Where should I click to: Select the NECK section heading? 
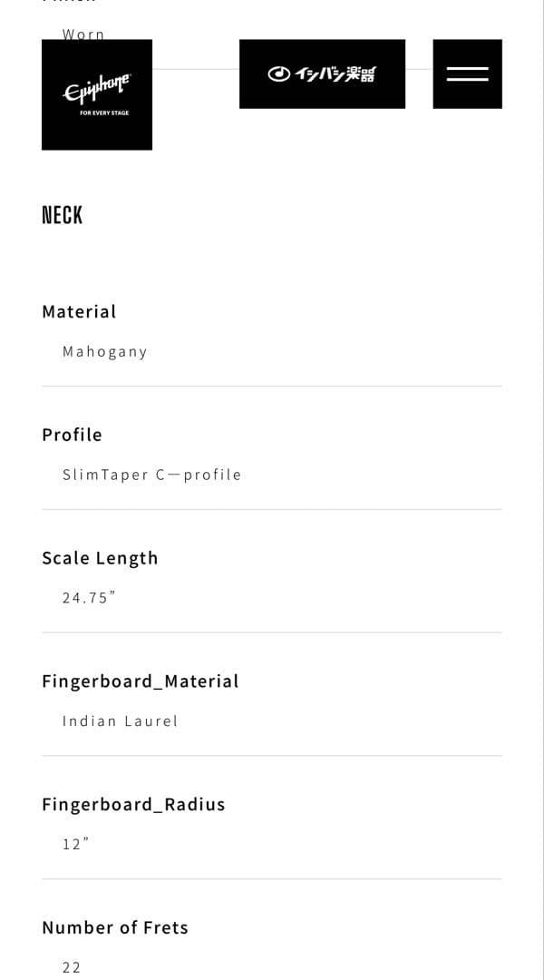[63, 215]
